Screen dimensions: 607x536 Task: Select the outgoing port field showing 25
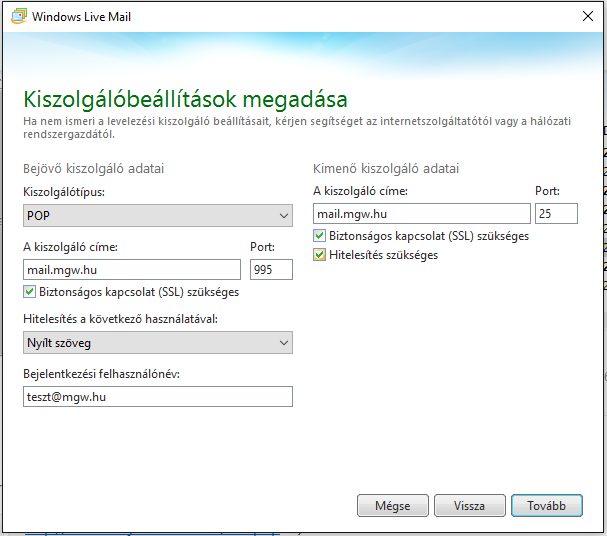click(556, 213)
